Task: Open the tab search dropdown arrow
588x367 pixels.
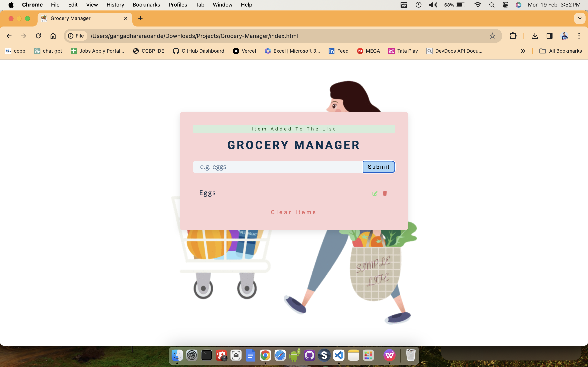Action: pos(580,18)
